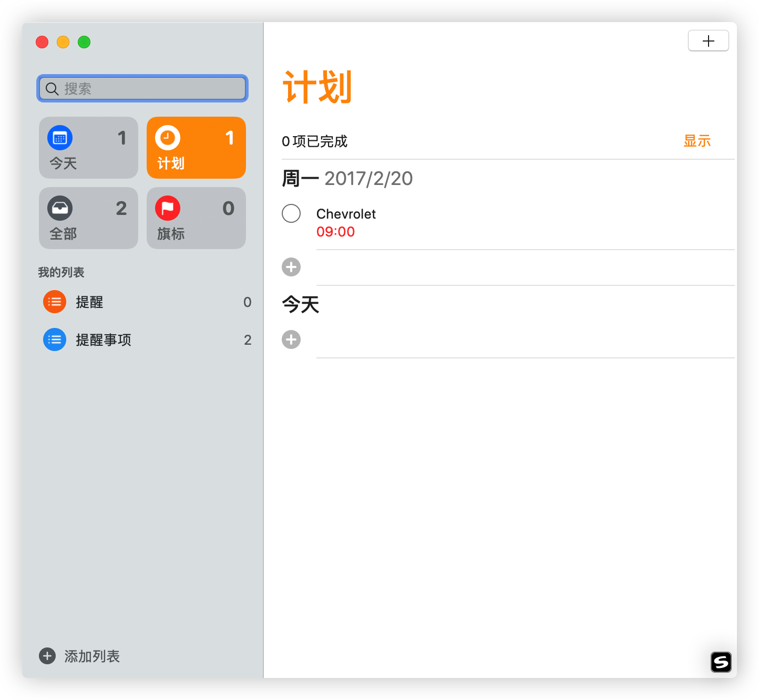The width and height of the screenshot is (759, 700).
Task: Focus the 搜索 search field
Action: pyautogui.click(x=147, y=89)
